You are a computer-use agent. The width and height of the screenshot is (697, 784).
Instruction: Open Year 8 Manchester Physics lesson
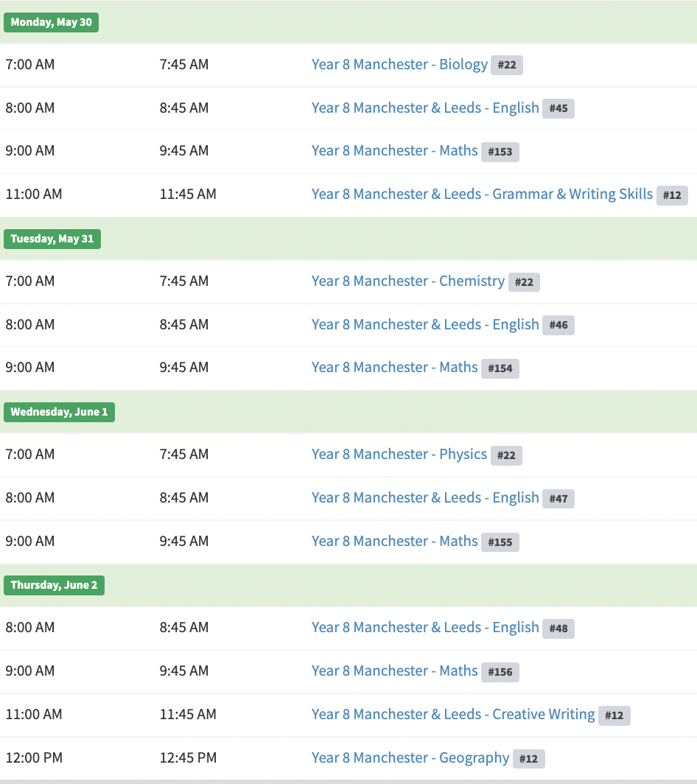(399, 455)
